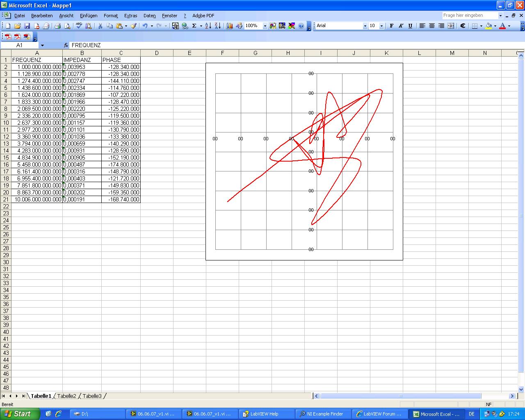The width and height of the screenshot is (525, 420).
Task: Align text right
Action: tap(441, 26)
